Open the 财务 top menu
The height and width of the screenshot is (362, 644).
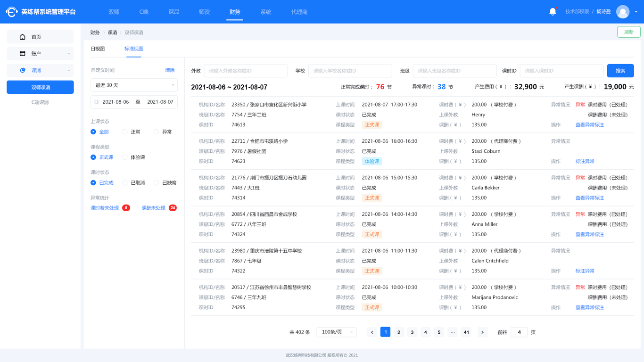click(235, 12)
